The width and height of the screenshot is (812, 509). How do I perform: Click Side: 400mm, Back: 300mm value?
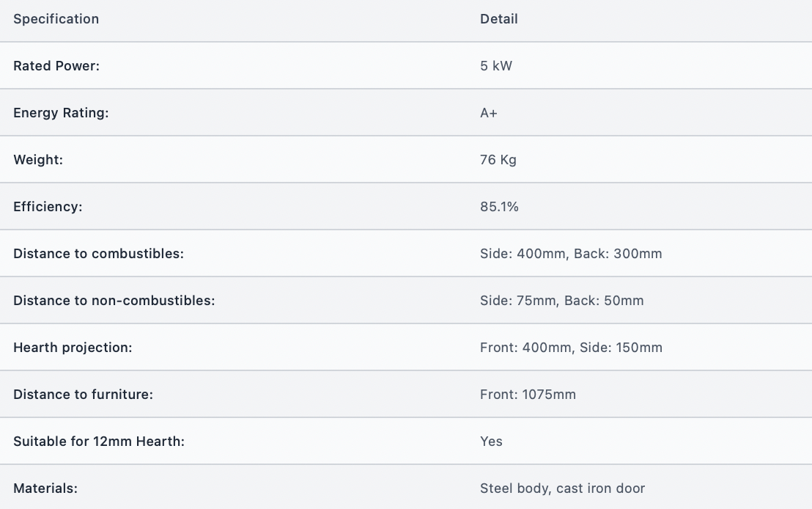[571, 254]
